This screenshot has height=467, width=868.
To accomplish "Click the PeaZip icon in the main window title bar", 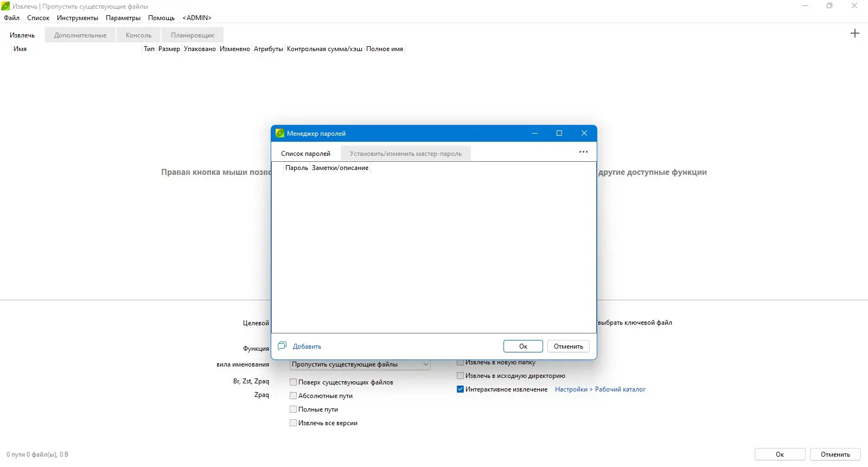I will 5,6.
